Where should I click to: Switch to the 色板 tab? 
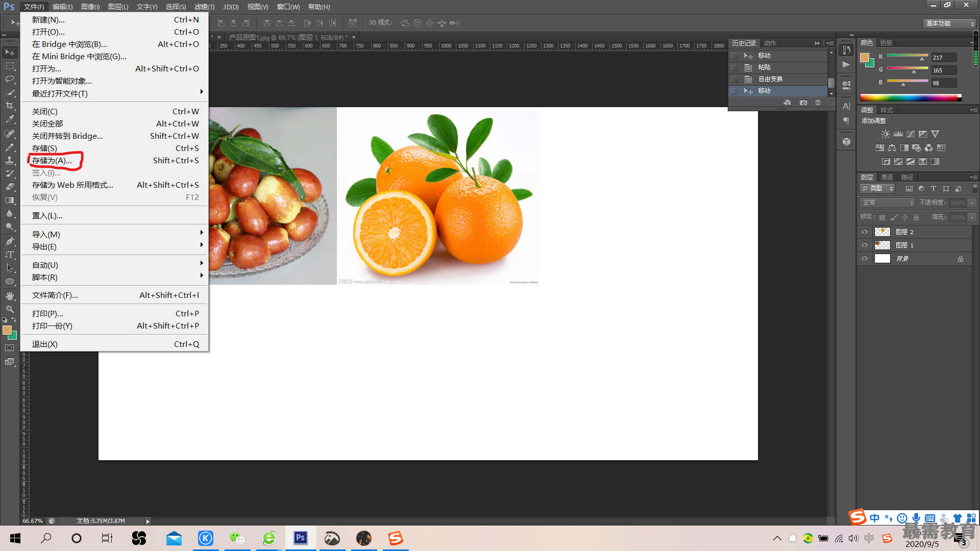[x=887, y=42]
